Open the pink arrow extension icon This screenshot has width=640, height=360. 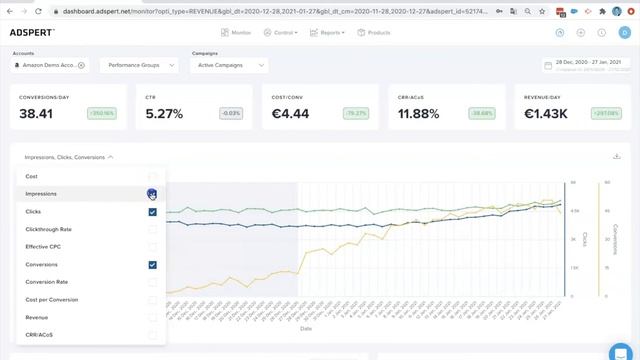click(588, 11)
